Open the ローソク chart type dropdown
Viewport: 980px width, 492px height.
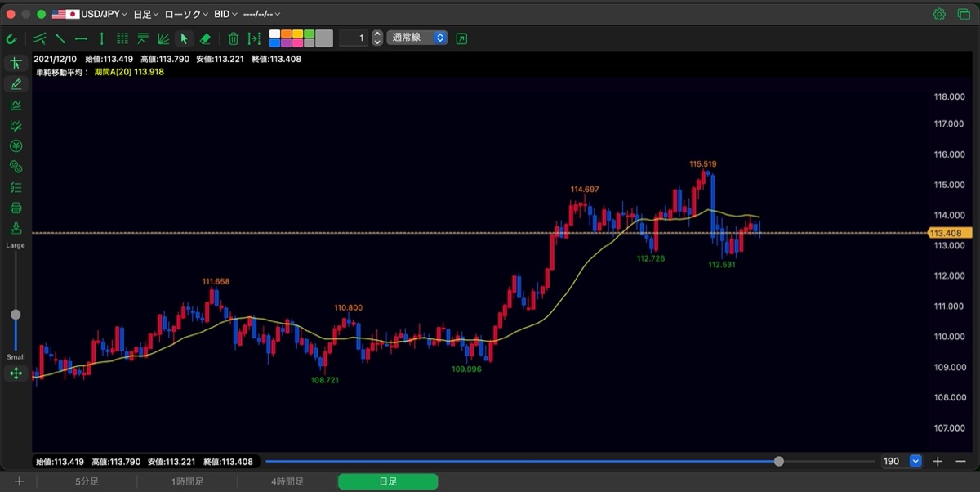[x=186, y=15]
